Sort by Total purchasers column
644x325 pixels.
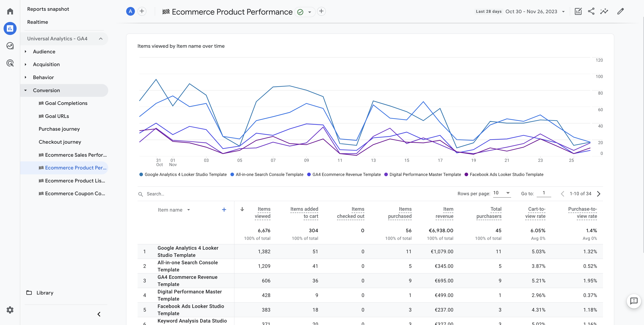click(x=489, y=212)
